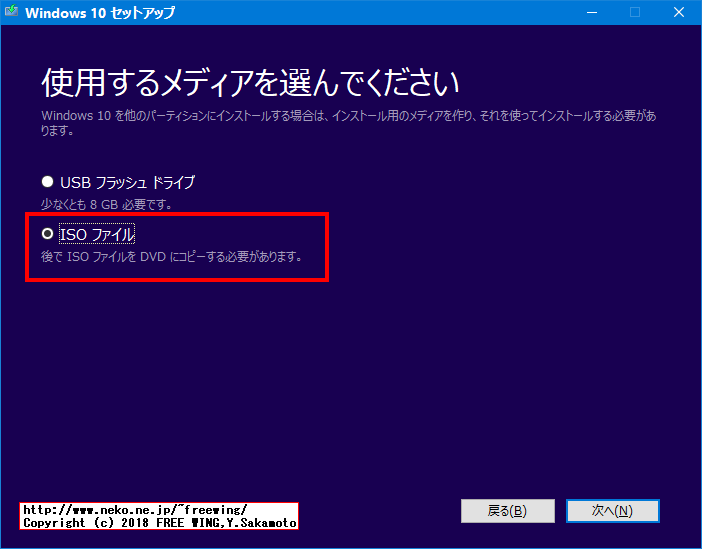
Task: Click the text 少なくとも 8 GB 必要です。
Action: tap(107, 205)
